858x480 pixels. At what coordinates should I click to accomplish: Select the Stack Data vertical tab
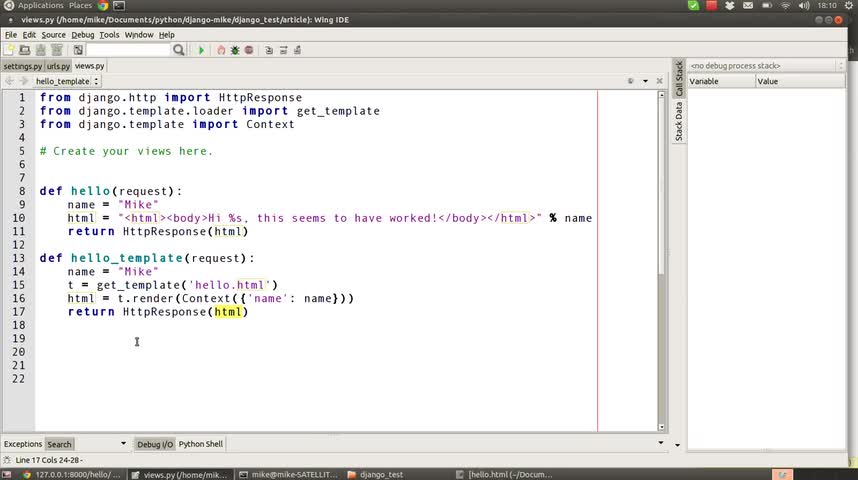point(679,122)
